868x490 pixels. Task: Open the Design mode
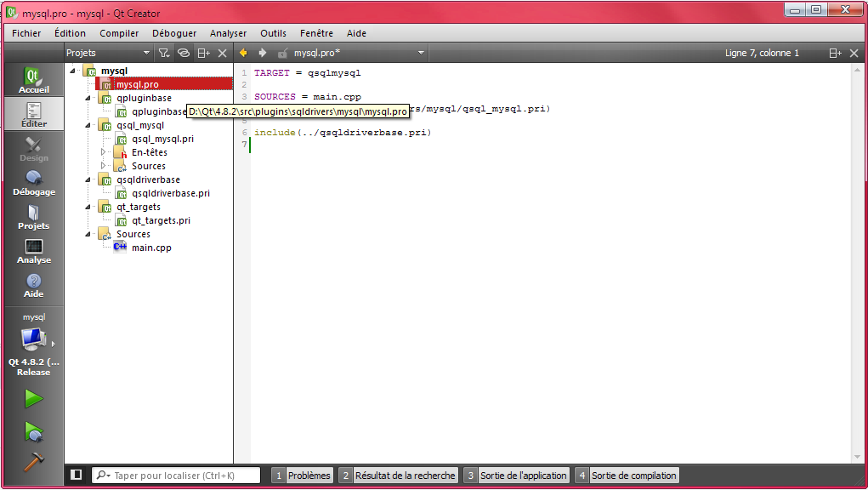[34, 148]
